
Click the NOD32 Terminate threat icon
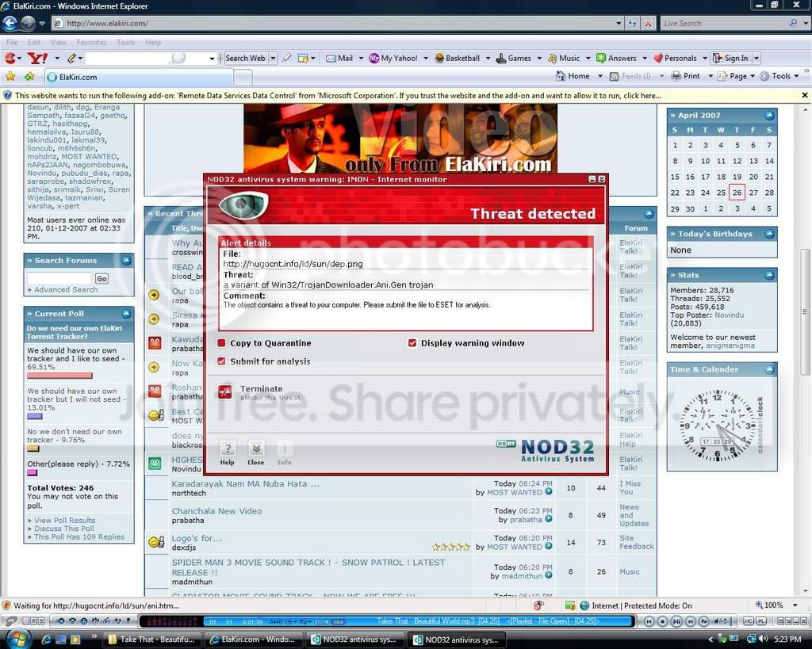pyautogui.click(x=224, y=393)
